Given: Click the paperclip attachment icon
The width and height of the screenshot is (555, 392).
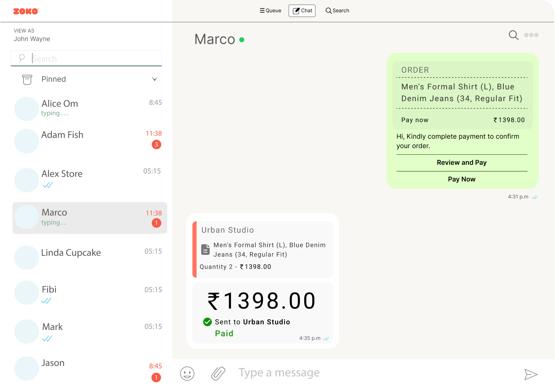Looking at the screenshot, I should tap(218, 374).
